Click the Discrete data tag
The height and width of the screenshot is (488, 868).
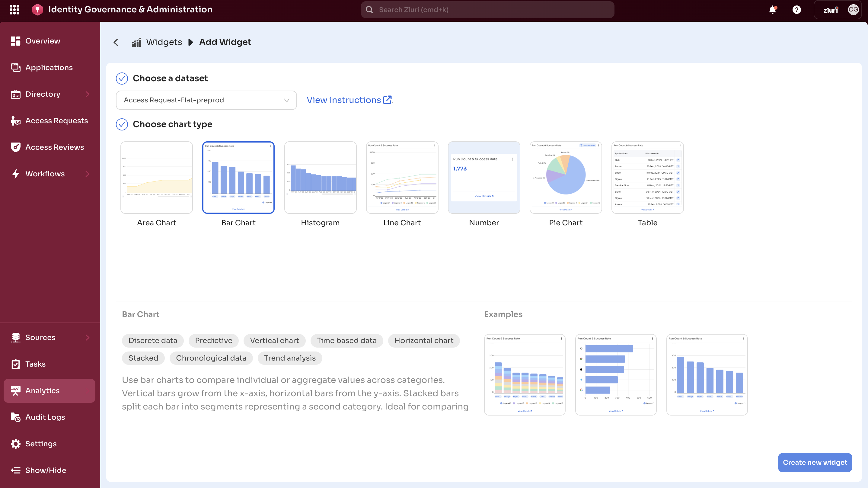click(x=153, y=341)
